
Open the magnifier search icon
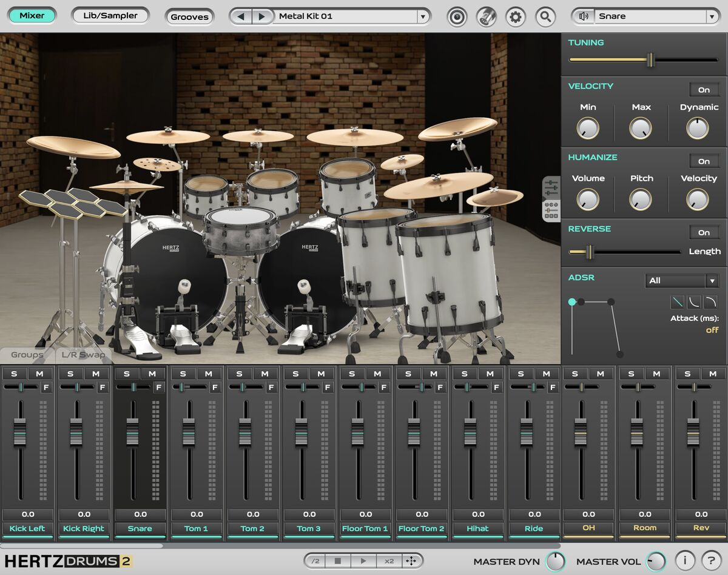click(545, 16)
